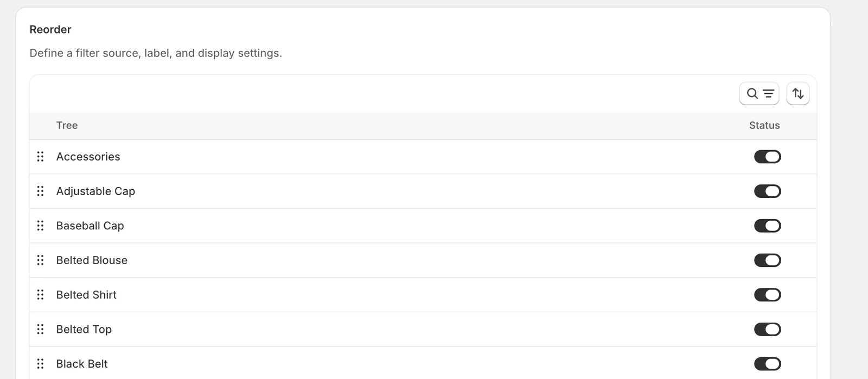The image size is (868, 379).
Task: Click the Black Belt drag handle icon
Action: [40, 364]
